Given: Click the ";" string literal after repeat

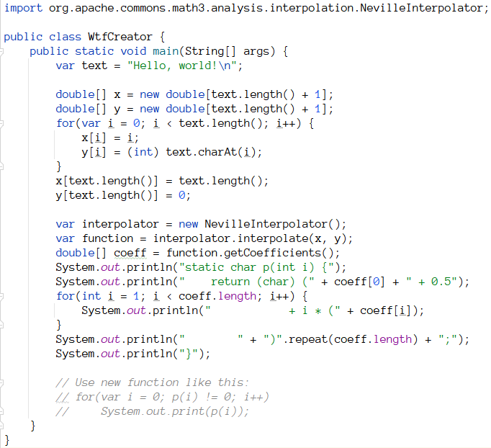Looking at the screenshot, I should point(449,340).
